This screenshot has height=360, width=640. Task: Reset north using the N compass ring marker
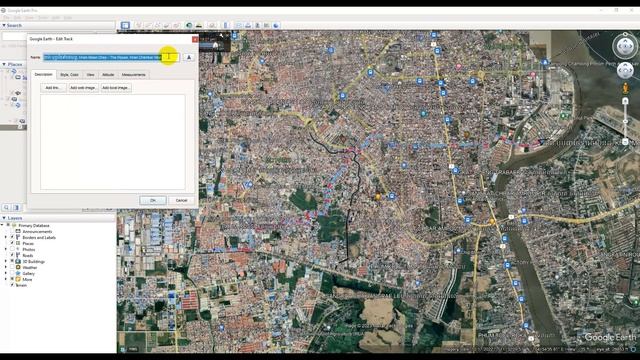point(625,34)
